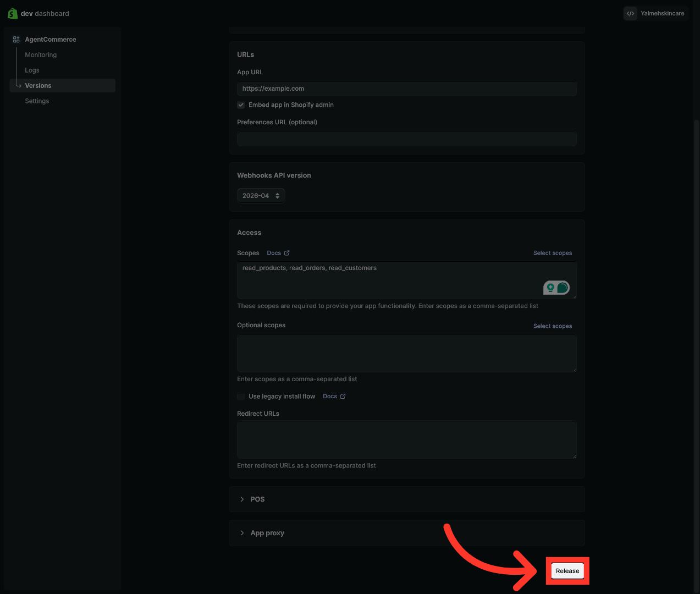The width and height of the screenshot is (700, 594).
Task: Click the code icon beside Yalmehskincare
Action: click(x=631, y=13)
